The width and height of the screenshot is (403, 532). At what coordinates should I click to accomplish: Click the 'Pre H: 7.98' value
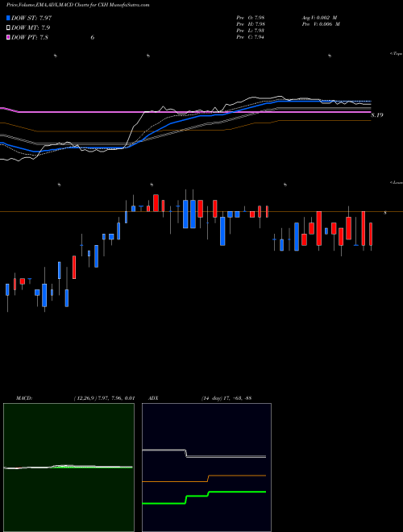pyautogui.click(x=251, y=24)
